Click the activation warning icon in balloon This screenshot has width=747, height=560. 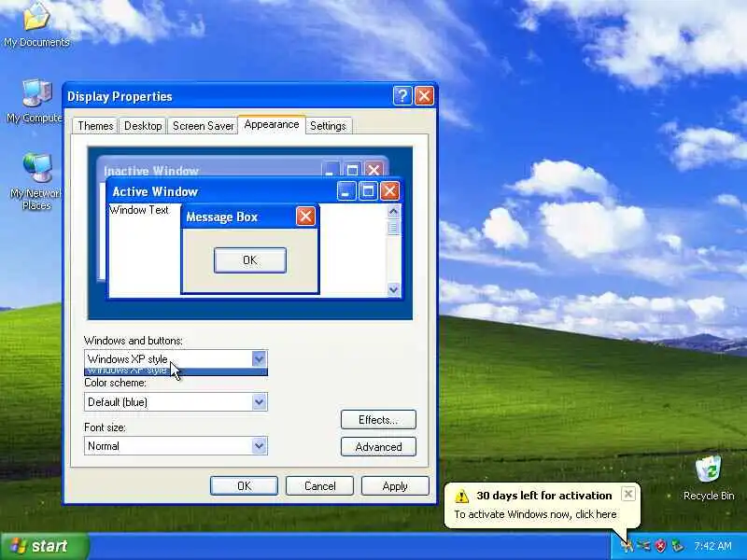point(461,496)
